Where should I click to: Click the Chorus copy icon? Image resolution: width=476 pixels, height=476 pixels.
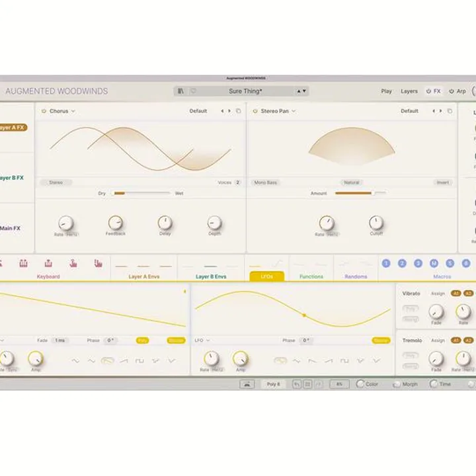point(238,111)
